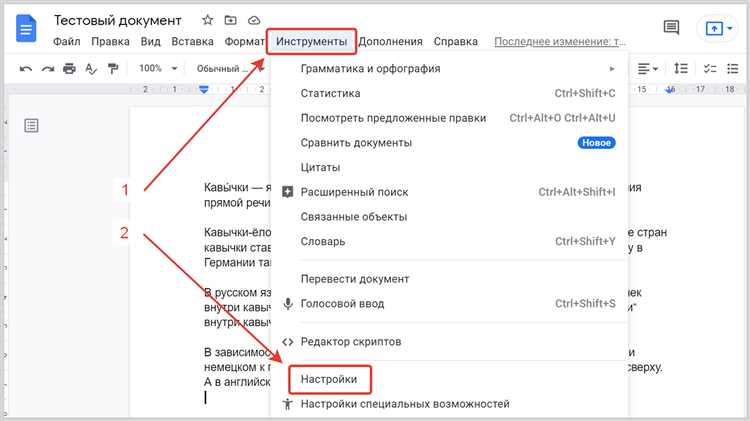
Task: Check cloud save status icon
Action: (254, 20)
